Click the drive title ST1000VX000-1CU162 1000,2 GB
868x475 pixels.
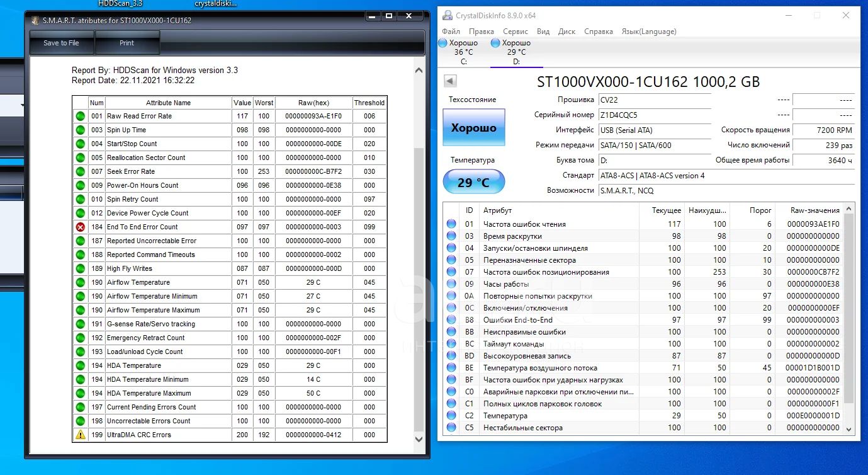[648, 81]
